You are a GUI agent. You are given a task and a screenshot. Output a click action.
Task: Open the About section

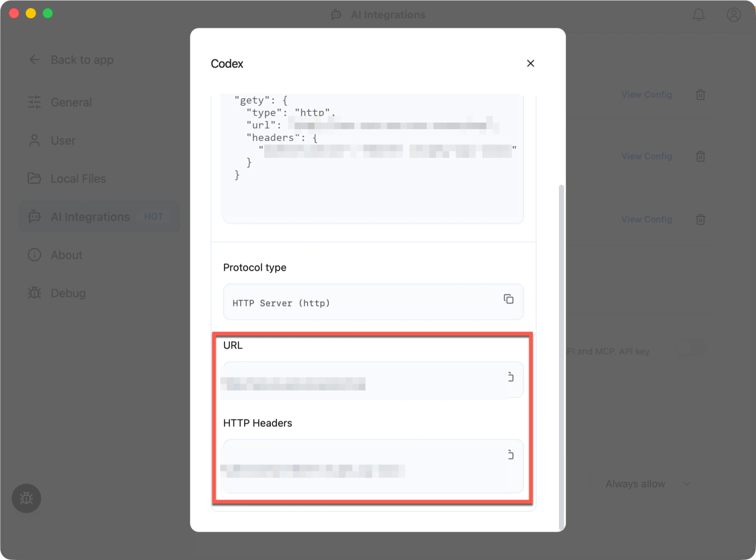[99, 255]
